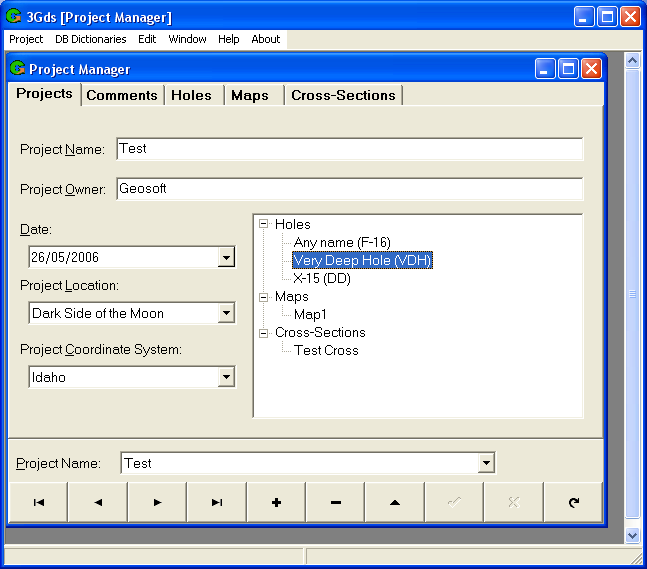The image size is (647, 569).
Task: Switch to the Comments tab
Action: coord(122,95)
